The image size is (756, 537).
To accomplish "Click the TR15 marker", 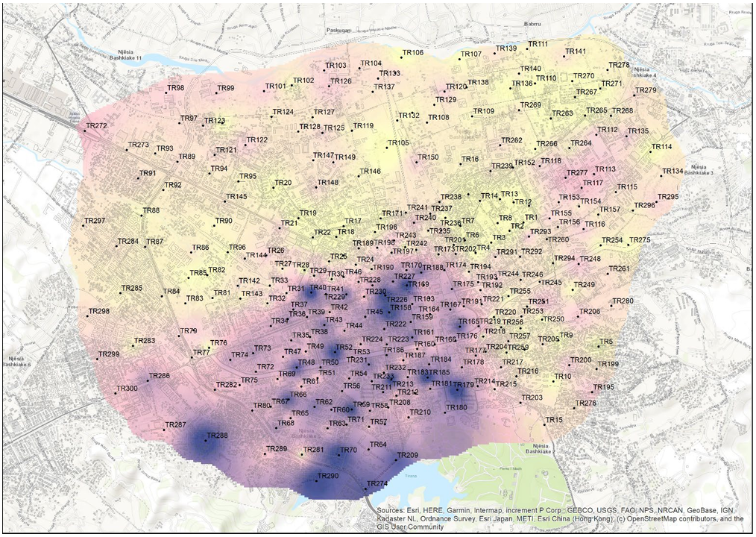I will (545, 424).
